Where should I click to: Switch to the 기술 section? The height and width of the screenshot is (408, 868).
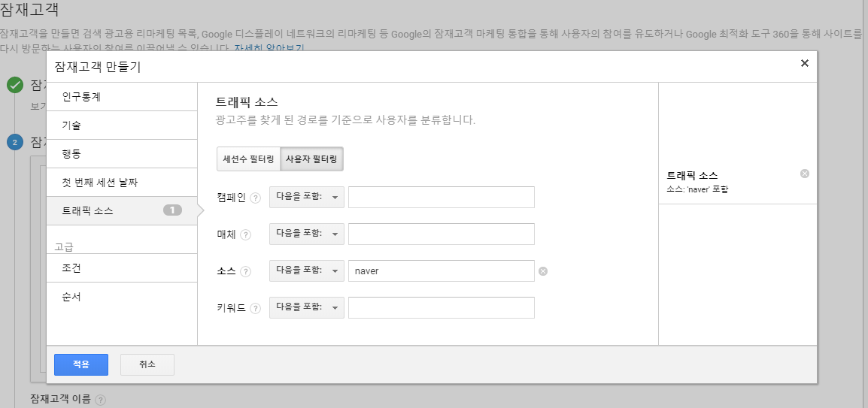(122, 125)
